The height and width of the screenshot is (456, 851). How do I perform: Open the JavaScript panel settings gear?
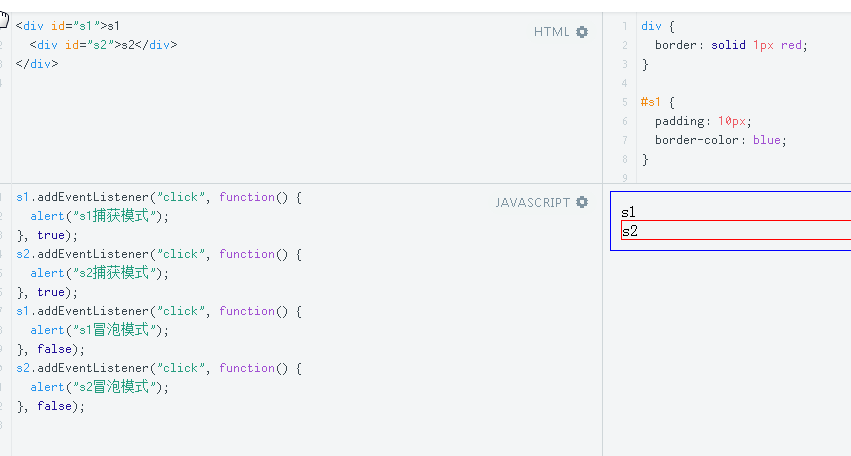pos(582,203)
